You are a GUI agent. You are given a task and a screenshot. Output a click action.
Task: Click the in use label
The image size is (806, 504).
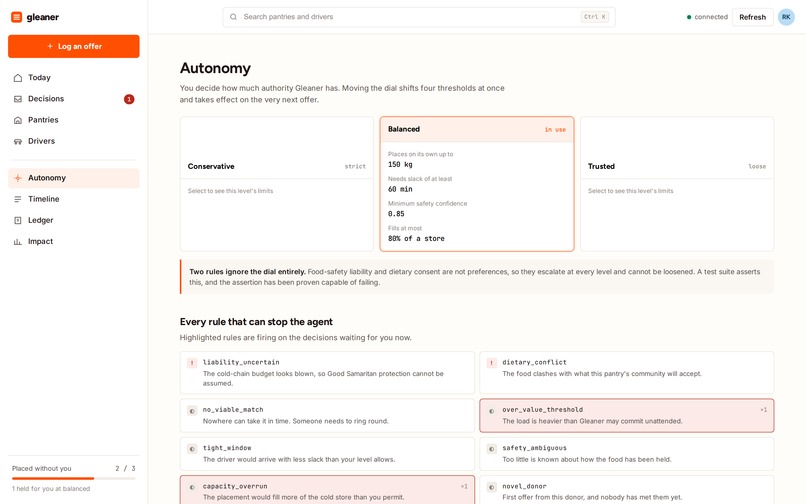(555, 130)
